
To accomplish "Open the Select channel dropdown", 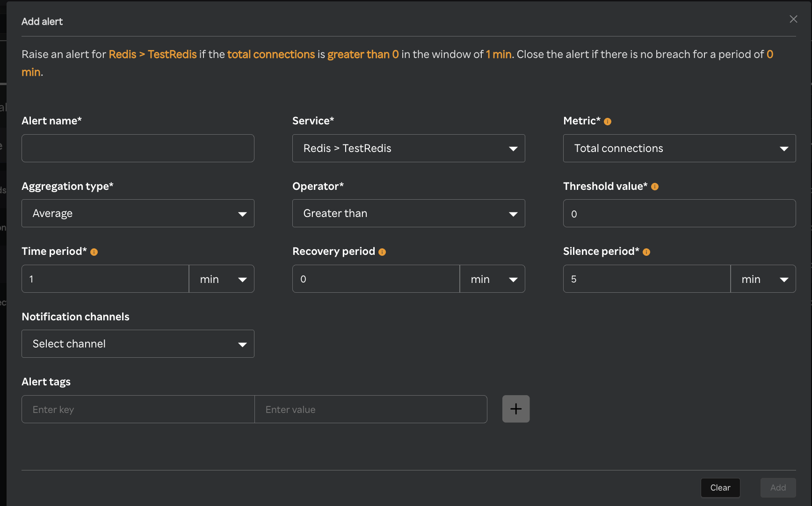I will click(x=138, y=344).
